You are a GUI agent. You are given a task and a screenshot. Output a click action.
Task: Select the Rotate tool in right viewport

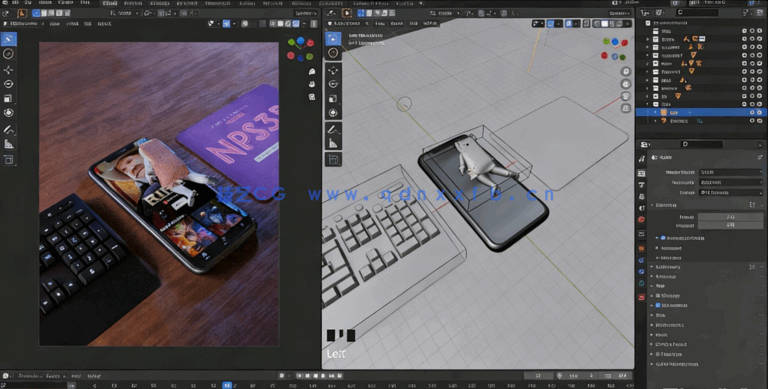click(334, 84)
